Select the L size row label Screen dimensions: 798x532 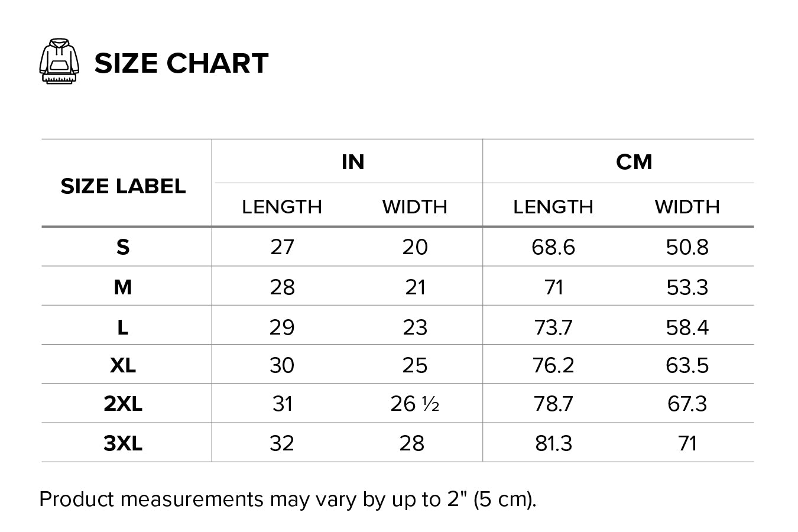(123, 327)
